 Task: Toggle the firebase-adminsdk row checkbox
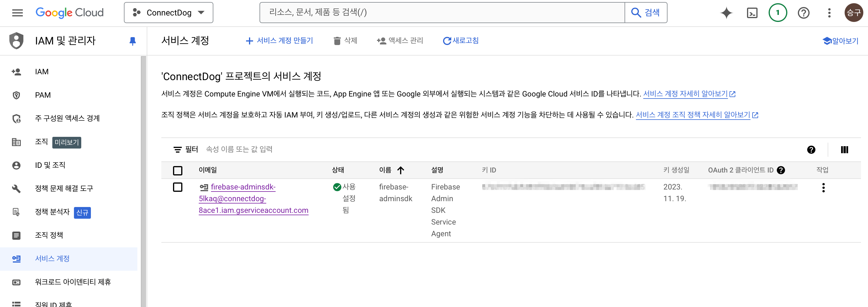pyautogui.click(x=178, y=187)
